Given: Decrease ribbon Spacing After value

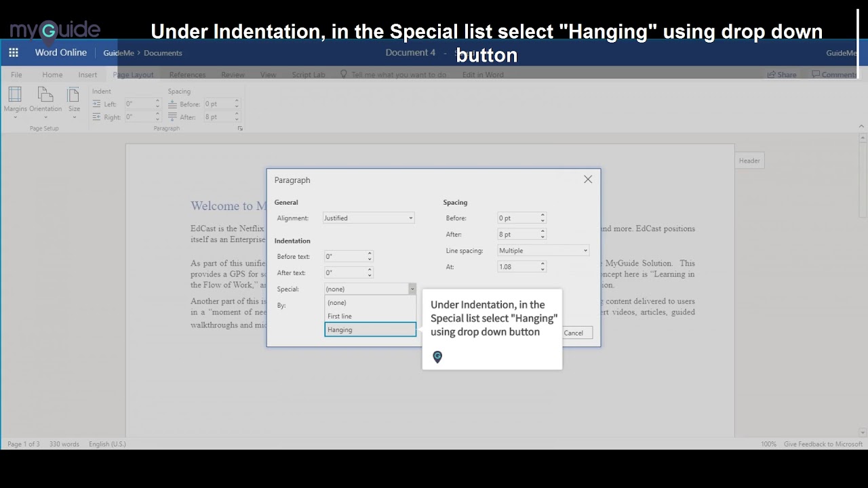Looking at the screenshot, I should (237, 119).
